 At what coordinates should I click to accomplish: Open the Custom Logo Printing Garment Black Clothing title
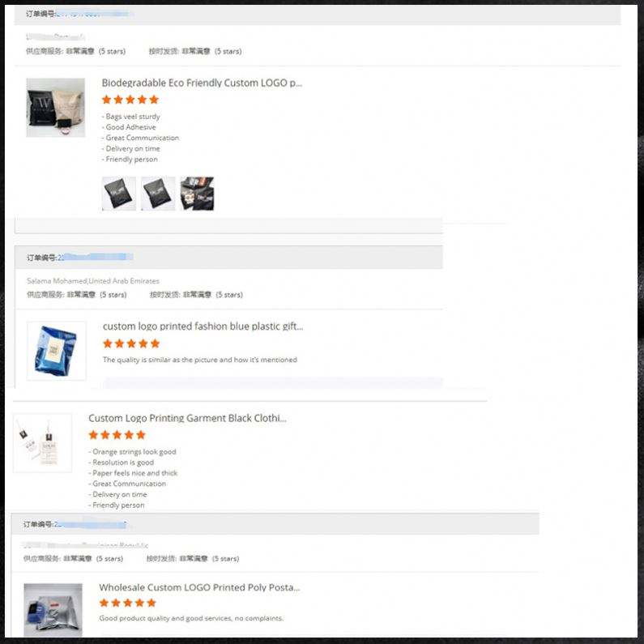pos(187,418)
